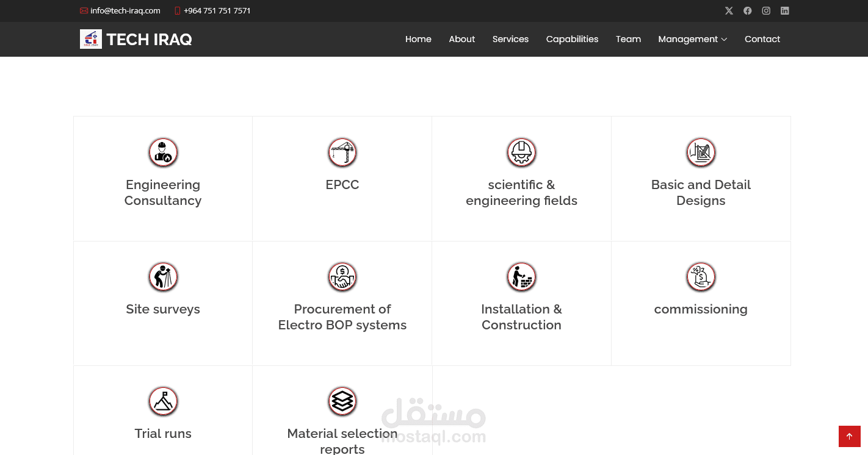Click the red back-to-top arrow button

pos(850,437)
